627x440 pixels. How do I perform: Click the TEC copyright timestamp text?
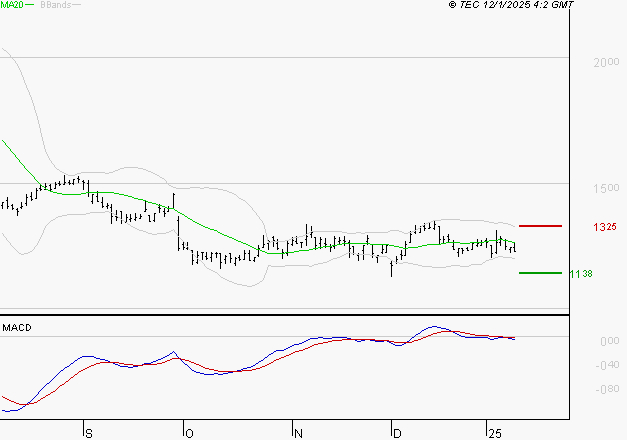coord(511,5)
